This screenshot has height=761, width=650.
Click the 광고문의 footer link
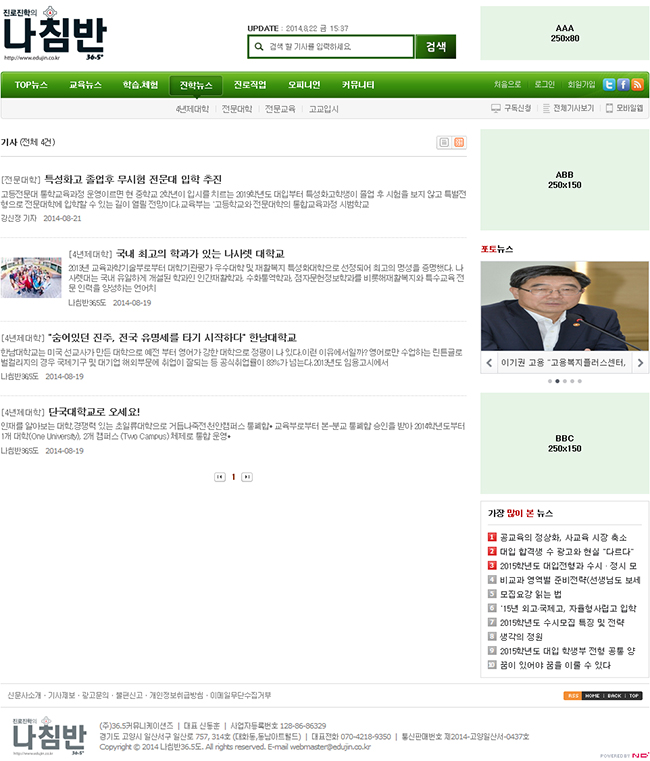point(95,695)
